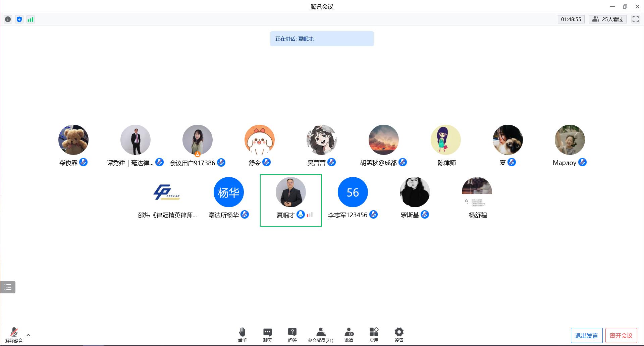Screen dimensions: 644x346
Task: Minimize the 腾讯会议 window
Action: coord(612,6)
